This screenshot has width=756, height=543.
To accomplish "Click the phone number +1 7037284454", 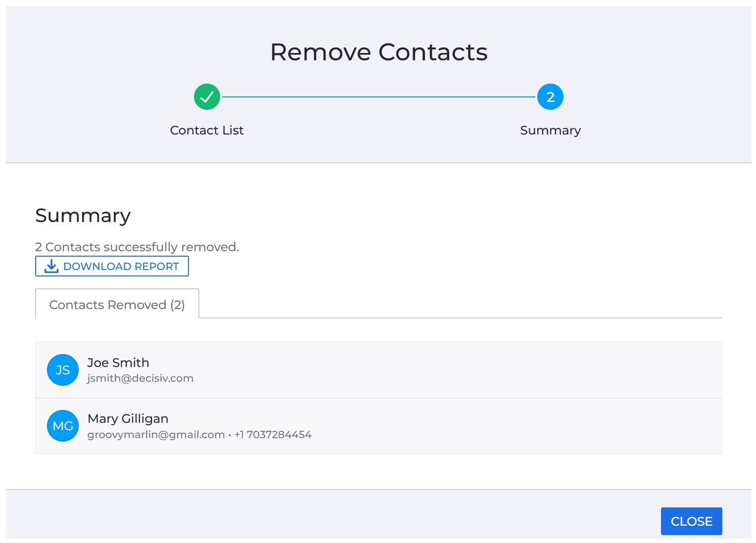I will pos(273,435).
